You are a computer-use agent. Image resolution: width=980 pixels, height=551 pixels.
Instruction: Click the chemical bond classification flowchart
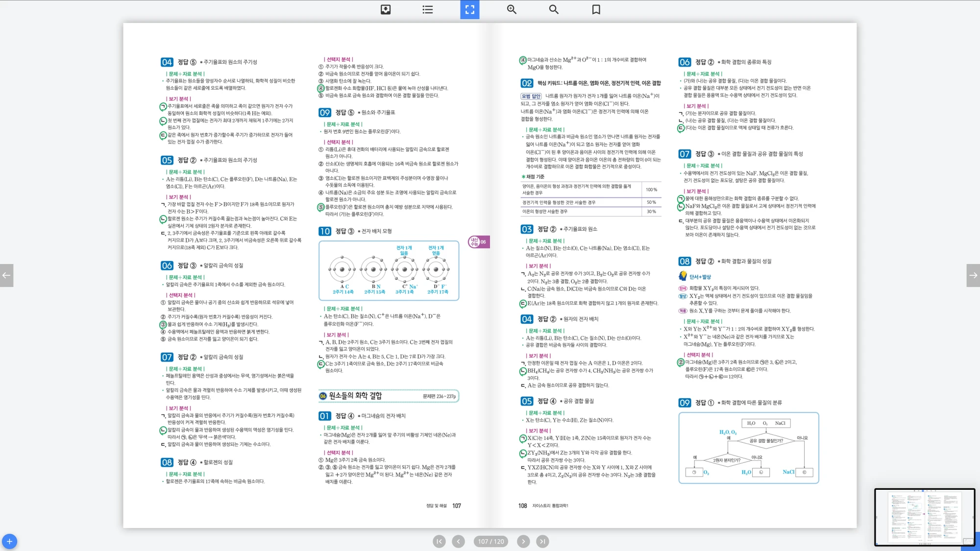point(748,448)
